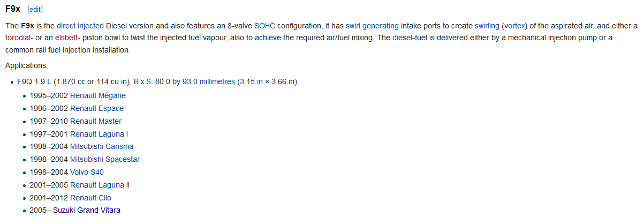
Task: Click the swirling link
Action: point(487,26)
